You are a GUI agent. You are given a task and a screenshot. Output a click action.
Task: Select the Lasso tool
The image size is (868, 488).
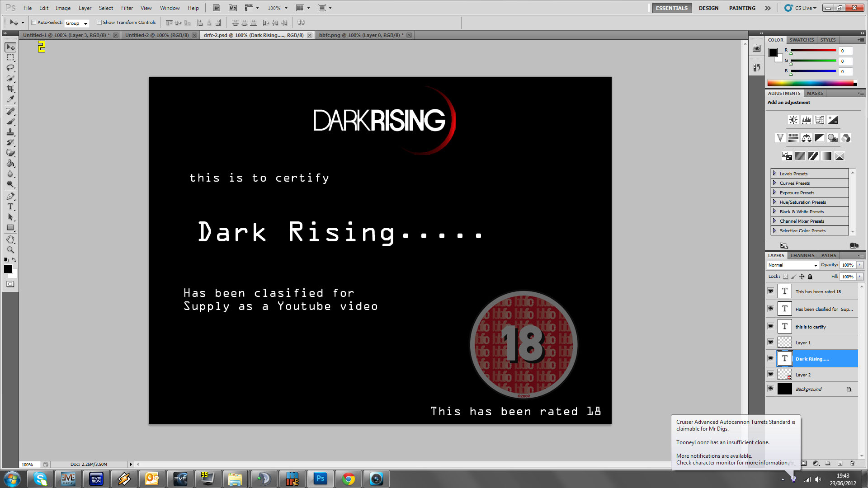coord(10,68)
